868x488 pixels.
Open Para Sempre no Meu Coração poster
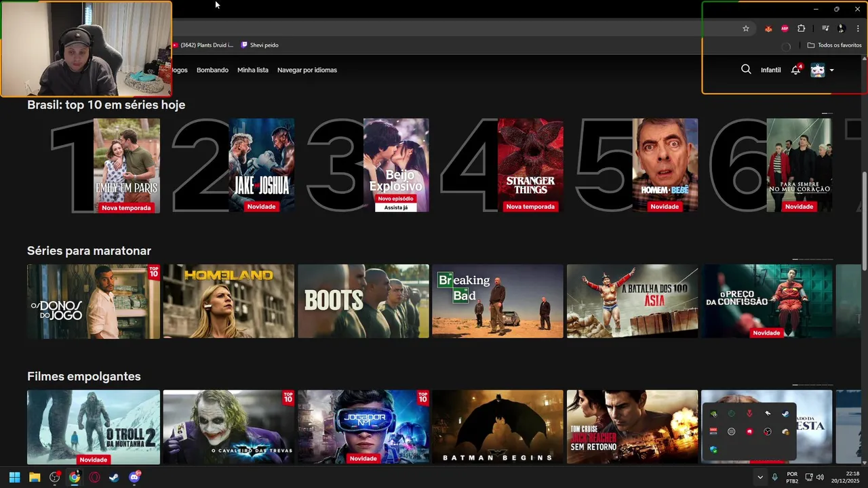pyautogui.click(x=799, y=165)
